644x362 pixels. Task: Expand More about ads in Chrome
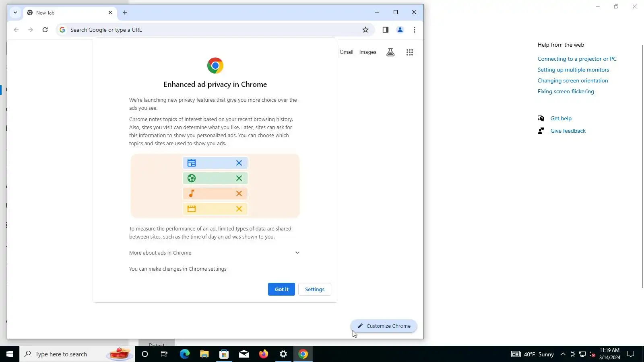(215, 253)
